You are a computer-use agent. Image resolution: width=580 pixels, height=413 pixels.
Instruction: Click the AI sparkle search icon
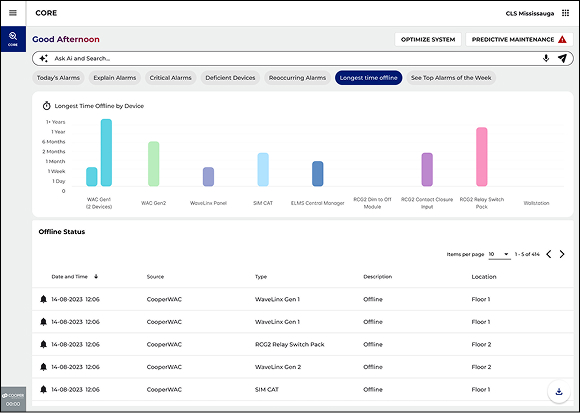(x=44, y=58)
